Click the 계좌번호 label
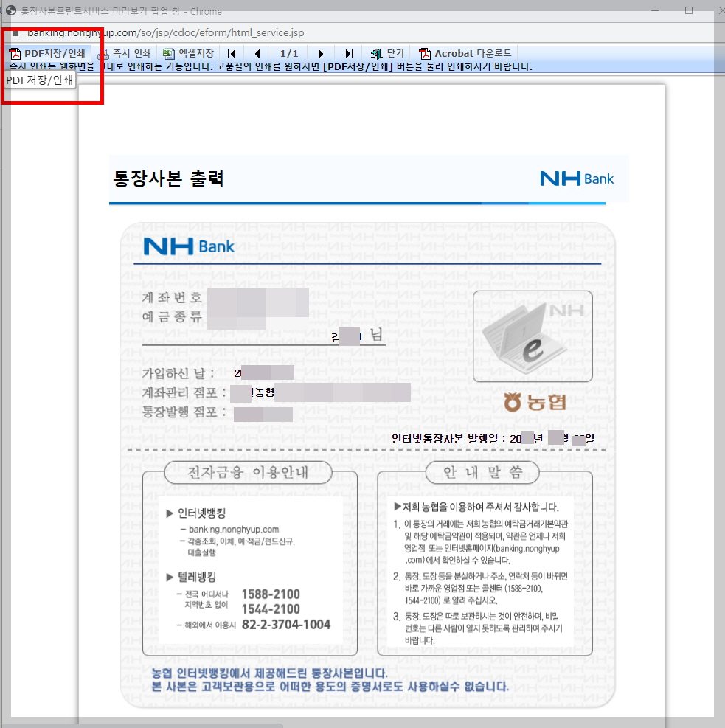 (x=172, y=297)
